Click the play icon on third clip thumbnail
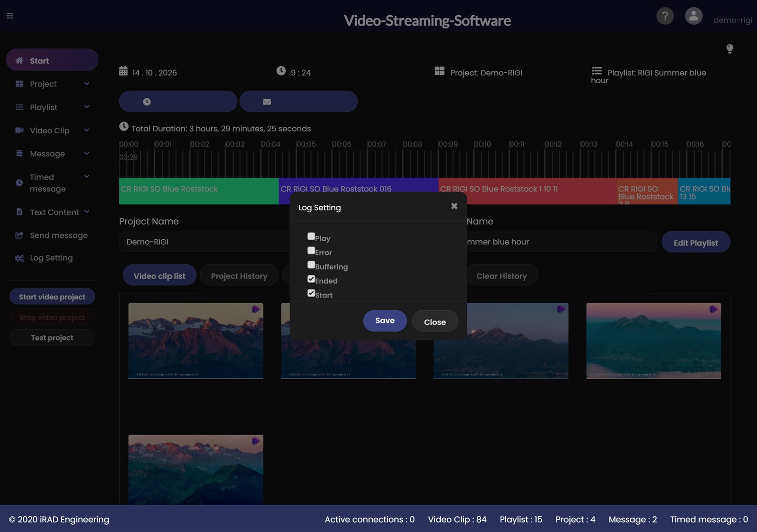This screenshot has height=532, width=757. (x=561, y=309)
